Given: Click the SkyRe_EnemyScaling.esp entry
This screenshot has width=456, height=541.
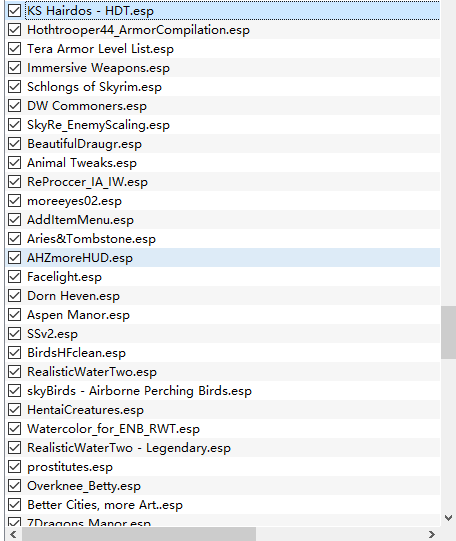Looking at the screenshot, I should 98,125.
